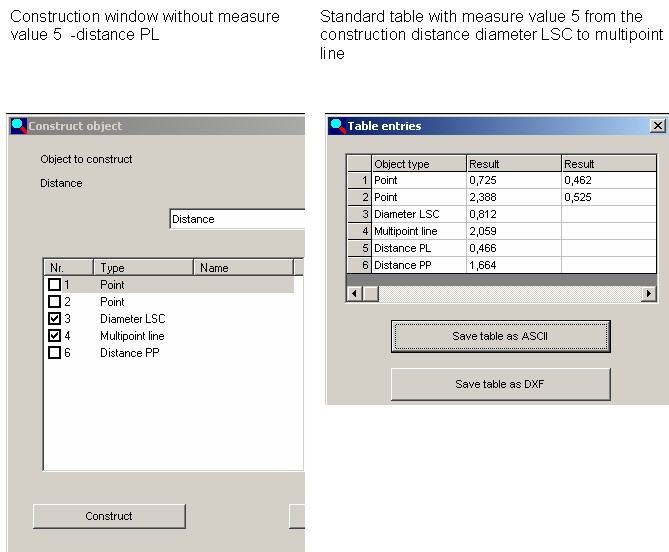Image resolution: width=669 pixels, height=552 pixels.
Task: Click the Multipoint line cell in table
Action: click(419, 231)
